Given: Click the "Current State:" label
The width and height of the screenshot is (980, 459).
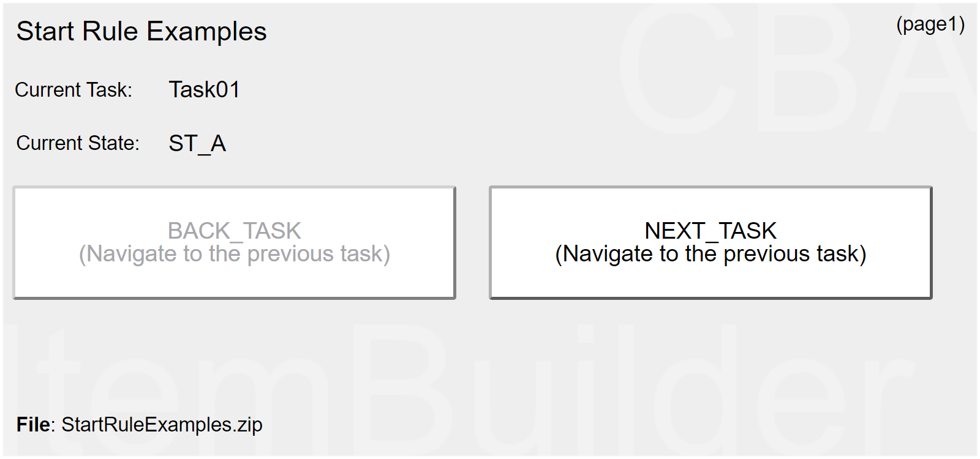Looking at the screenshot, I should (78, 143).
